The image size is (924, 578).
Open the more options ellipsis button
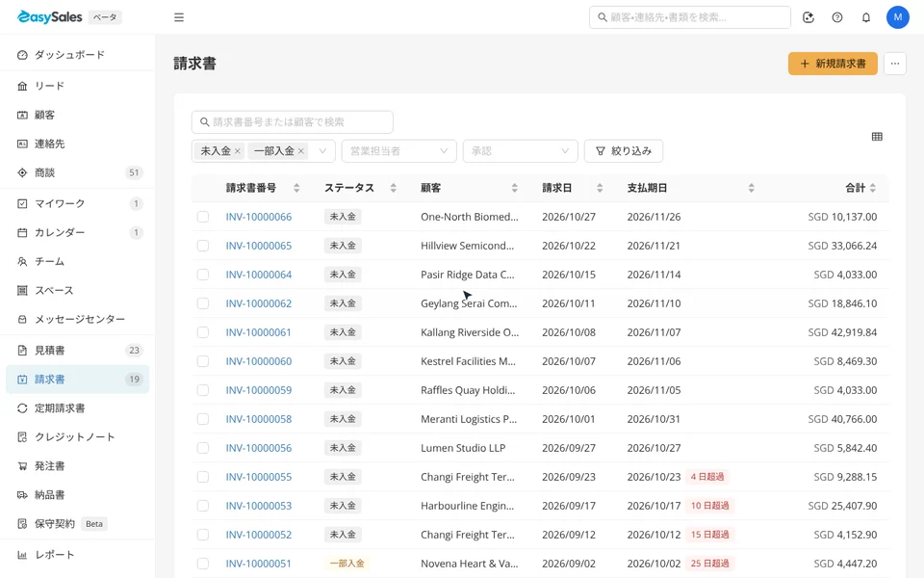click(895, 64)
